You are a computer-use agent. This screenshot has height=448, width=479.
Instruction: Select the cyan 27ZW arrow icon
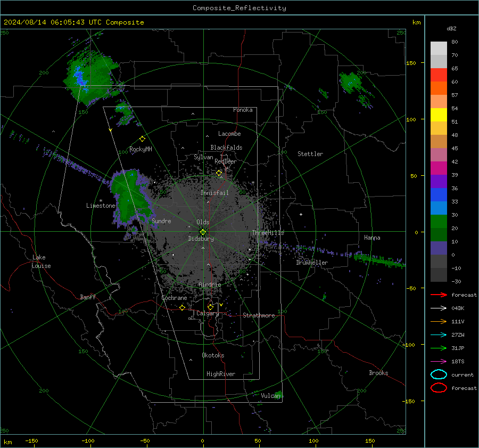pyautogui.click(x=439, y=335)
